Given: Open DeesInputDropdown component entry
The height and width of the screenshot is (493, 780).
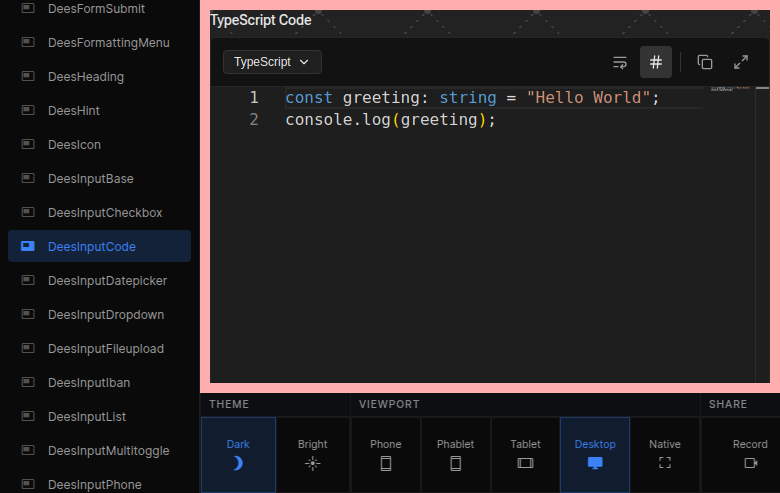Looking at the screenshot, I should [x=105, y=315].
